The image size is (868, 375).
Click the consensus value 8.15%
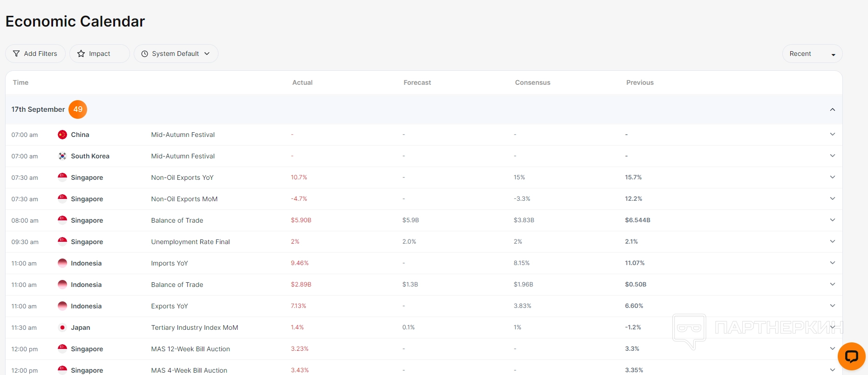(x=521, y=263)
